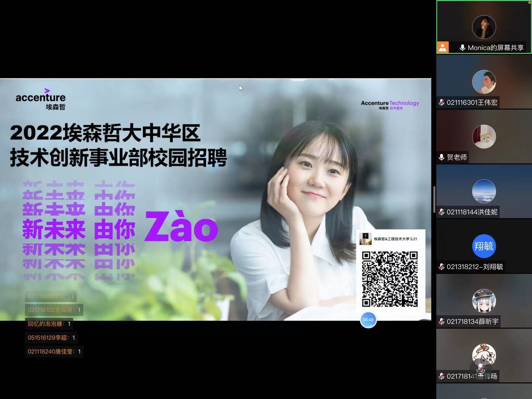Select the 贺老师 cat avatar
This screenshot has width=532, height=399.
point(484,136)
